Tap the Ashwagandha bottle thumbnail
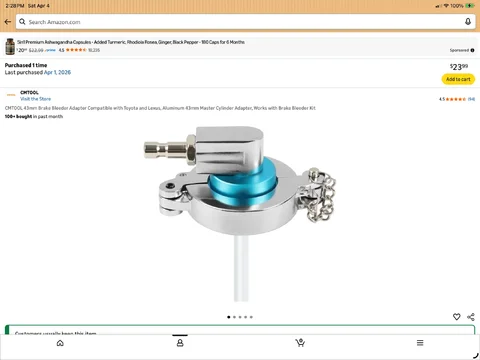The width and height of the screenshot is (480, 360). [10, 46]
